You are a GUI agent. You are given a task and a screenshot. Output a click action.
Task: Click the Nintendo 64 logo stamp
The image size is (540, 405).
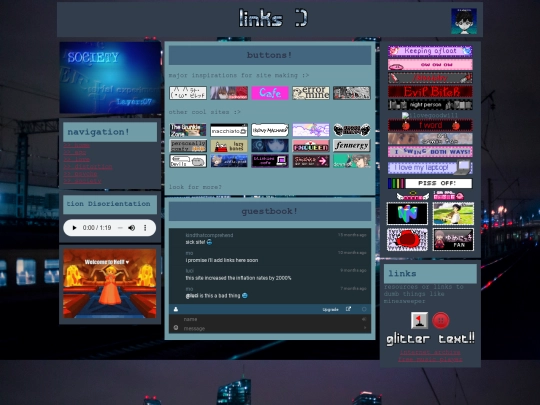pos(407,214)
